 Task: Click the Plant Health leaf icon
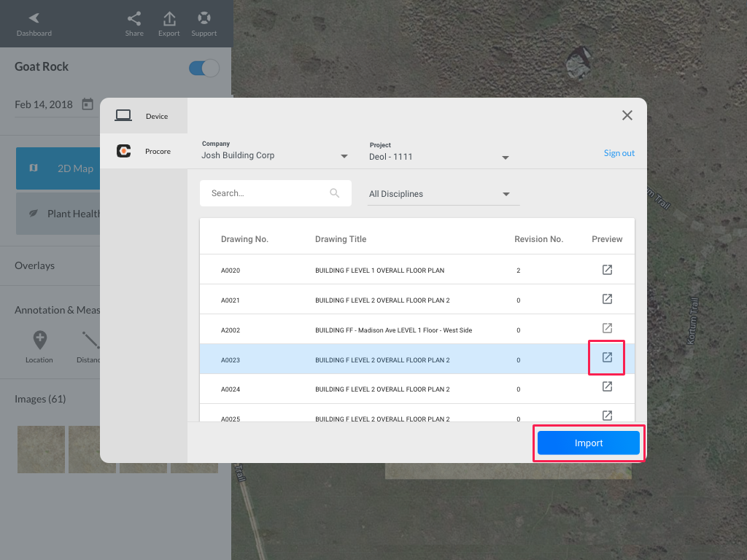tap(34, 214)
